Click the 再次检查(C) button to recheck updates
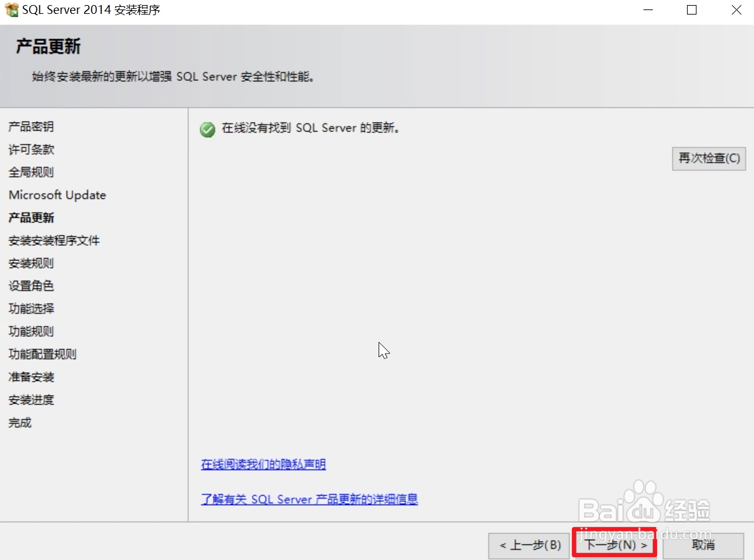This screenshot has width=754, height=560. [708, 159]
